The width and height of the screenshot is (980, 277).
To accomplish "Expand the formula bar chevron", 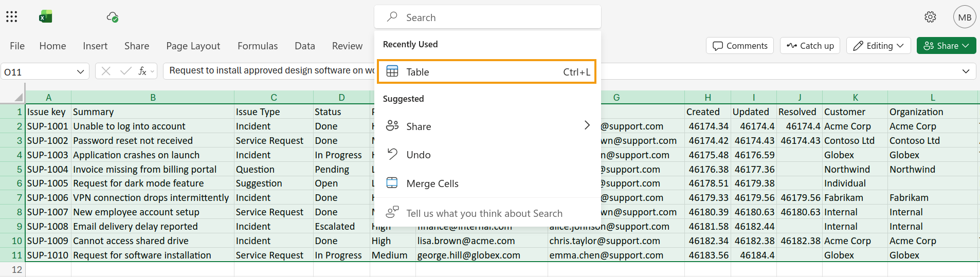I will 966,71.
